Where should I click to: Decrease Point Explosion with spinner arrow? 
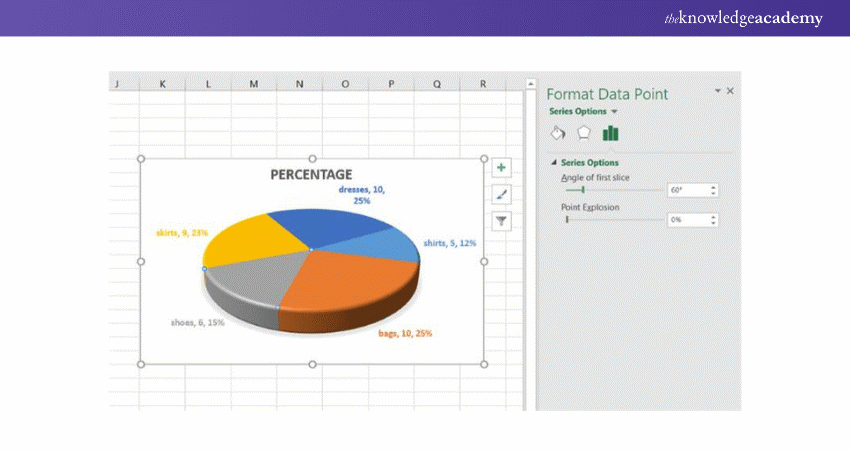coord(713,223)
